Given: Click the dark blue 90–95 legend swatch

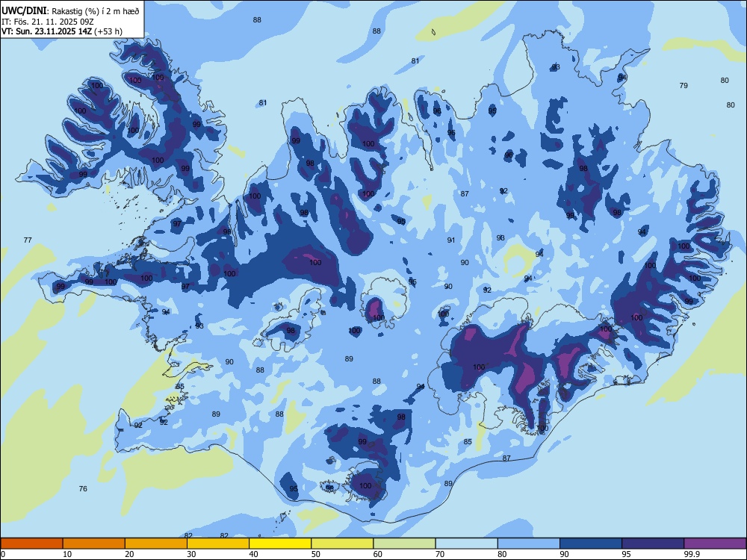Looking at the screenshot, I should (591, 544).
